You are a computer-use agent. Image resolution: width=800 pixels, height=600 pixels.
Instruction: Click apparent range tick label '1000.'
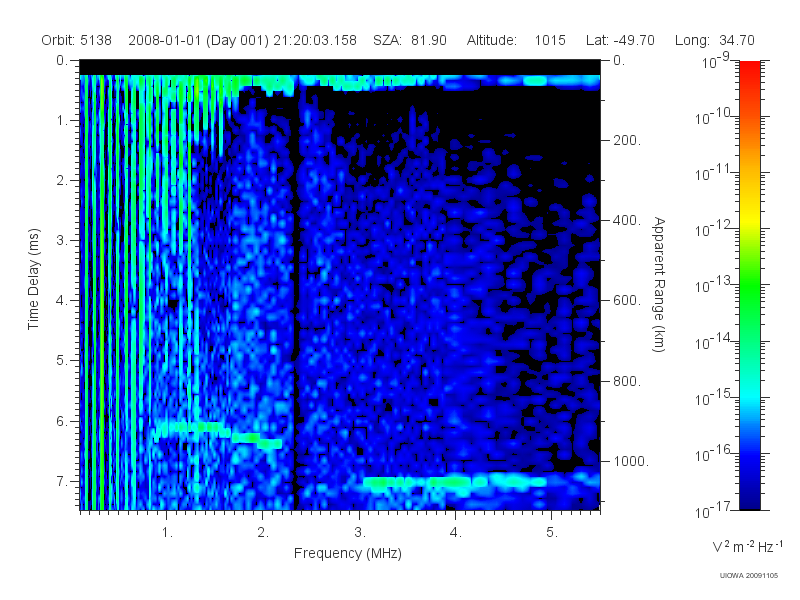click(x=631, y=461)
